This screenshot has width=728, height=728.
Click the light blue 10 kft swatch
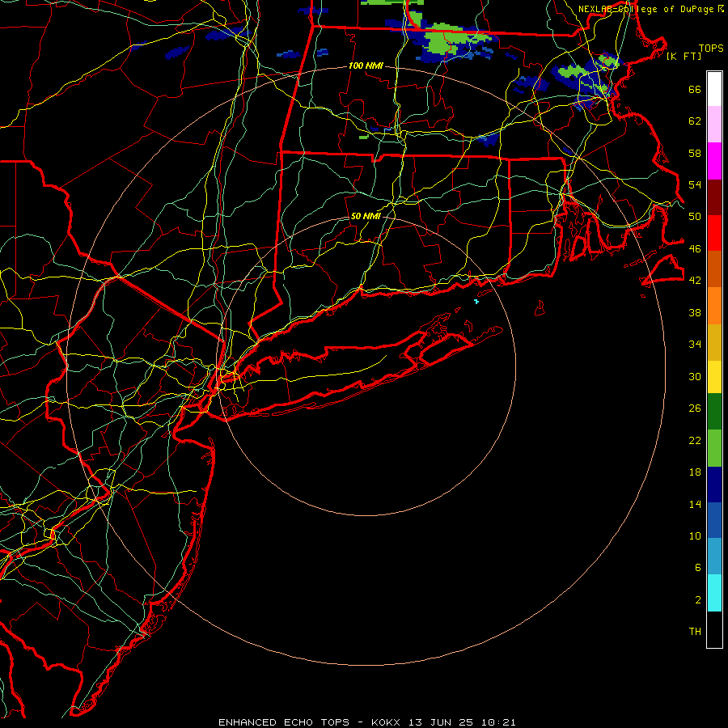coord(714,557)
